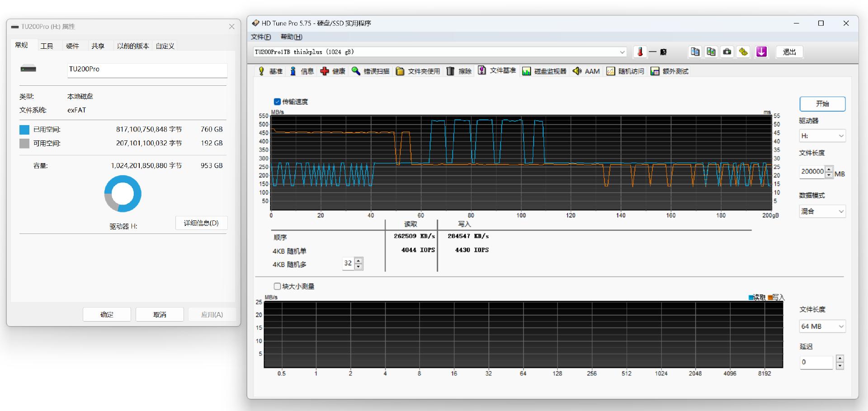Click the camera save screenshot icon
The image size is (868, 411).
click(727, 52)
